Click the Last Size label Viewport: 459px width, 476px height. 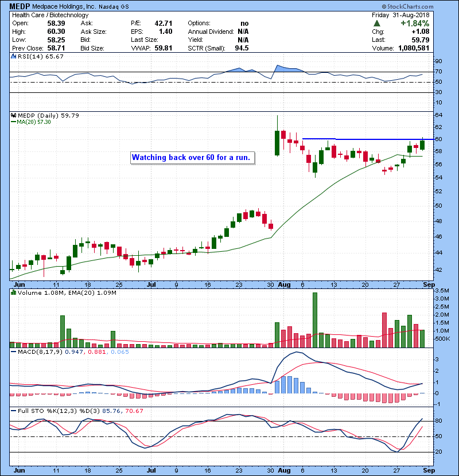tap(144, 40)
